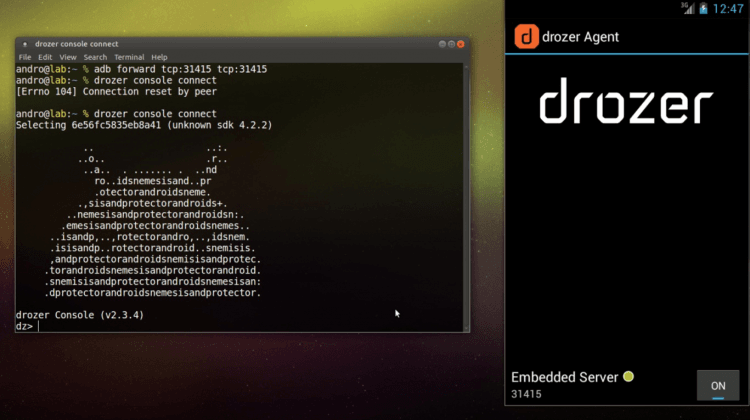Click the dz> prompt input line
This screenshot has width=750, height=420.
(239, 326)
